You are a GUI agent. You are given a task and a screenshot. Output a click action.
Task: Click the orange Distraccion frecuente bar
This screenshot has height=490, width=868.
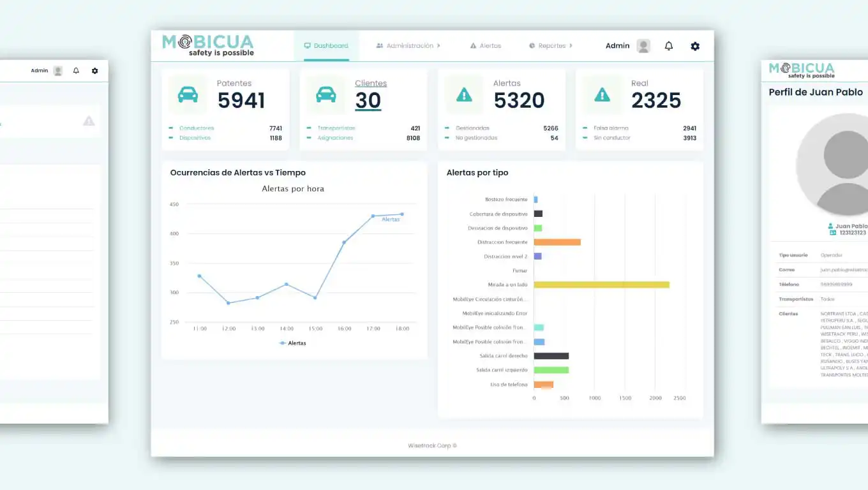point(557,242)
